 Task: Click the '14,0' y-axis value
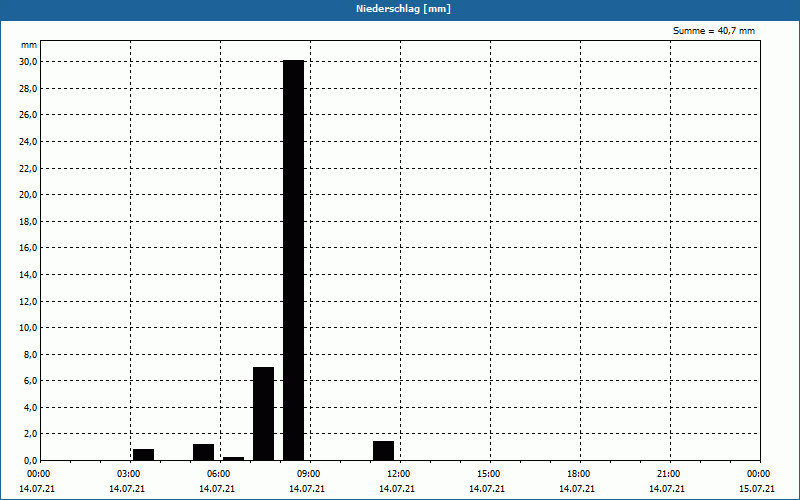pyautogui.click(x=28, y=274)
